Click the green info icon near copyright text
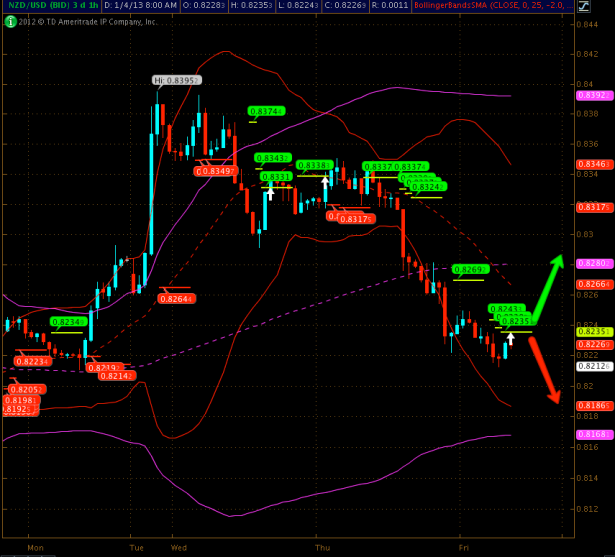The image size is (615, 557). pyautogui.click(x=9, y=21)
